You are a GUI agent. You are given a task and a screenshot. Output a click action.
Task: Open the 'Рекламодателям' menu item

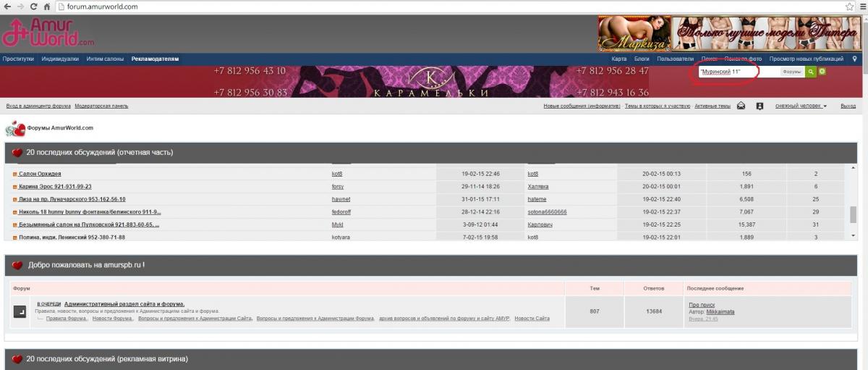[155, 59]
